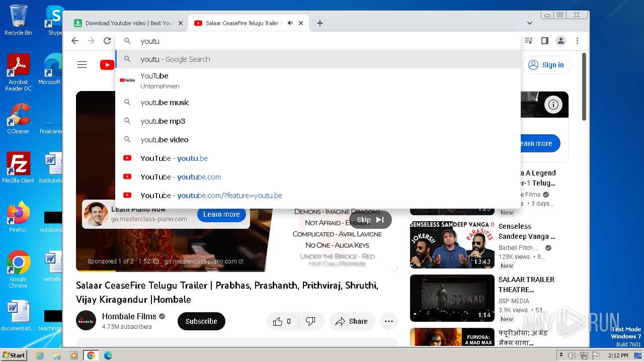This screenshot has width=644, height=362.
Task: Open Google Chrome desktop icon
Action: (18, 269)
